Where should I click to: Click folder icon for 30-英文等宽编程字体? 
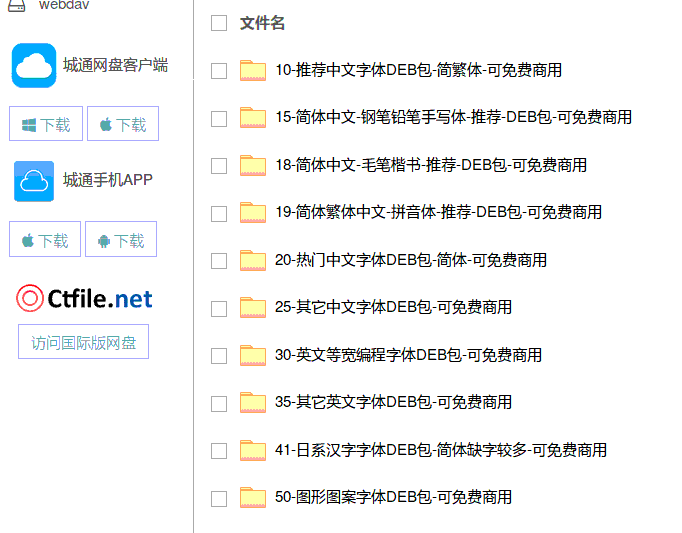pyautogui.click(x=253, y=355)
